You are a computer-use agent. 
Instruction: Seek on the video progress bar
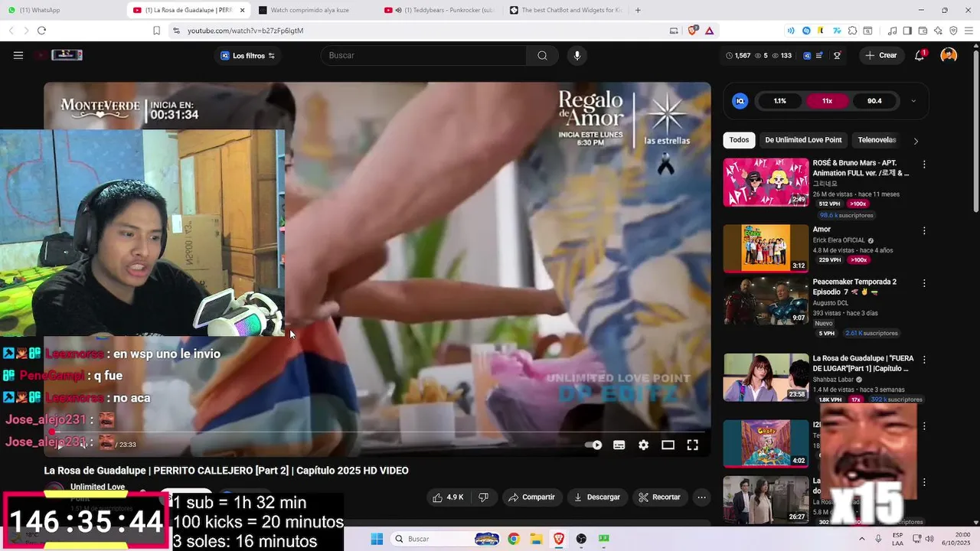(x=377, y=432)
